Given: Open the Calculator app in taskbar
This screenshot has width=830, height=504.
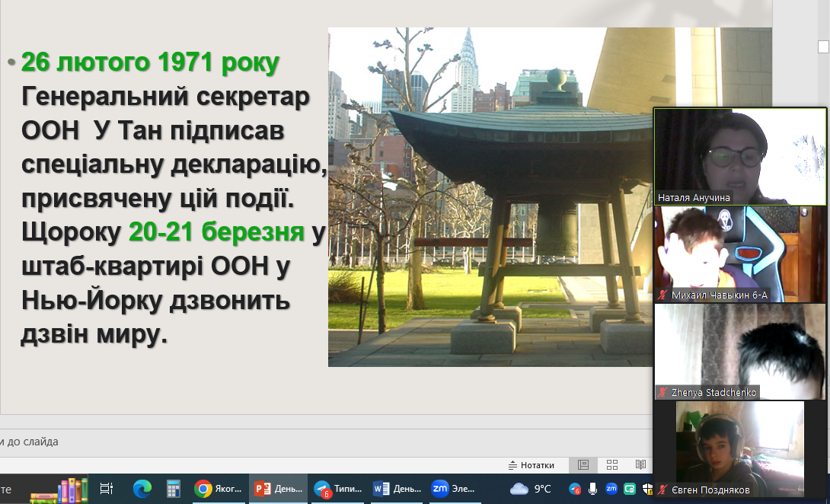Looking at the screenshot, I should [x=173, y=489].
